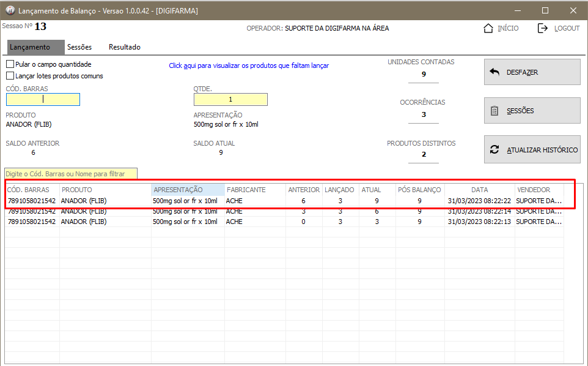This screenshot has width=588, height=366.
Task: Click link to view products missing launch
Action: [248, 65]
